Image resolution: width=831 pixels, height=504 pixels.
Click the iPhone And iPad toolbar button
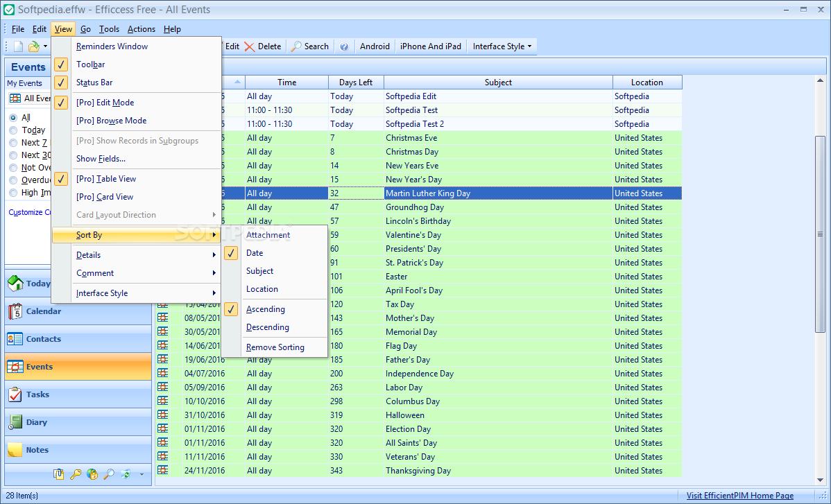[431, 46]
